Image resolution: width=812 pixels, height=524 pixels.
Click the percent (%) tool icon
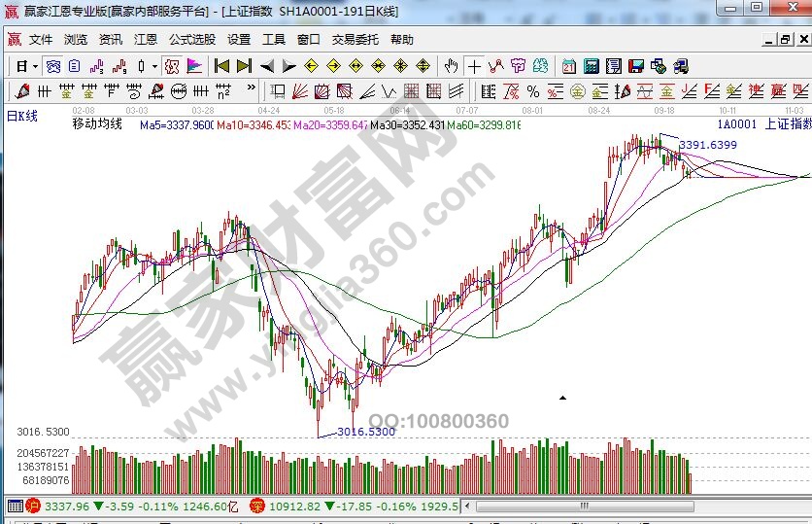click(x=532, y=91)
